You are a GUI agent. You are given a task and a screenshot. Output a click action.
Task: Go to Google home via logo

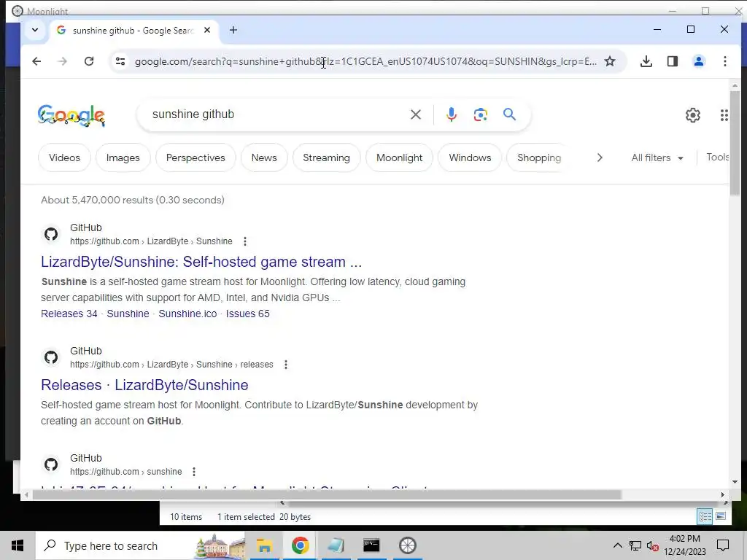[71, 116]
